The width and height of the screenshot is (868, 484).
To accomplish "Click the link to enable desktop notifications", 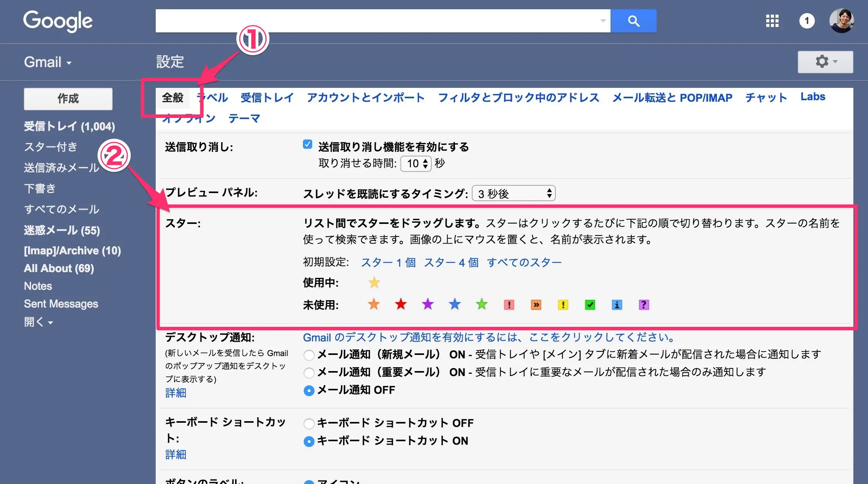I will [x=490, y=338].
